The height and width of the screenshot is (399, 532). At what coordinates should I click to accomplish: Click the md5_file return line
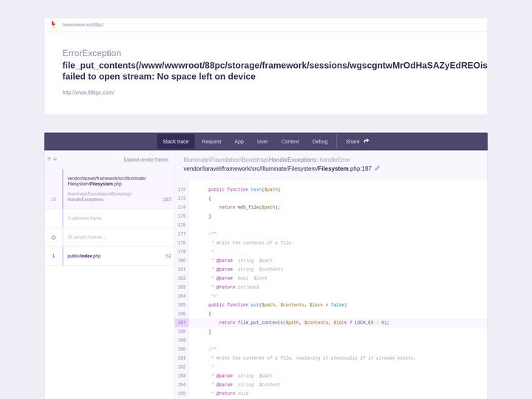click(250, 208)
